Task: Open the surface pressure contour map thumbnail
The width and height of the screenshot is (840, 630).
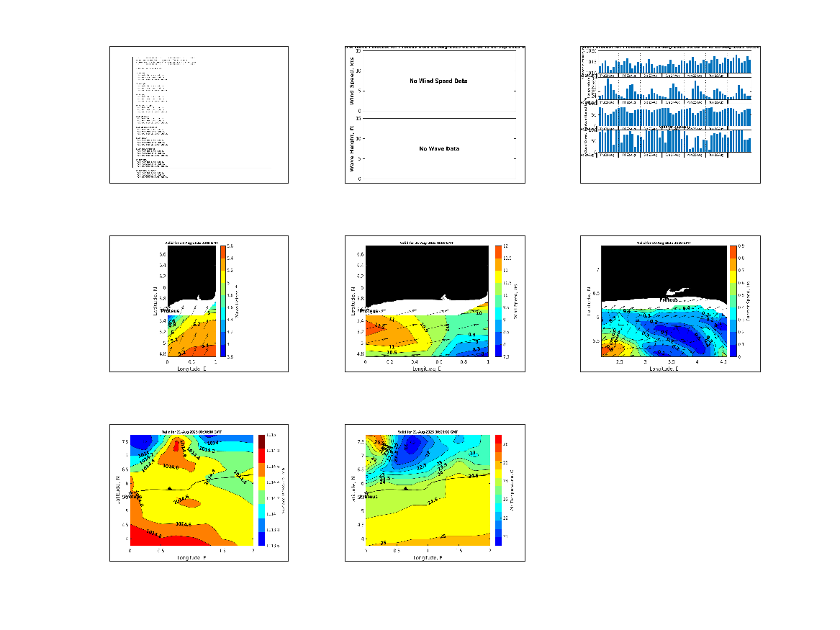Action: (199, 493)
